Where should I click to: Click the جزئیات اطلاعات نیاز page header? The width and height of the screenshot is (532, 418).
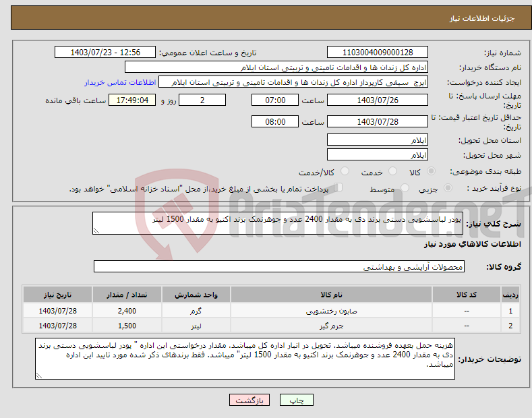(x=482, y=18)
